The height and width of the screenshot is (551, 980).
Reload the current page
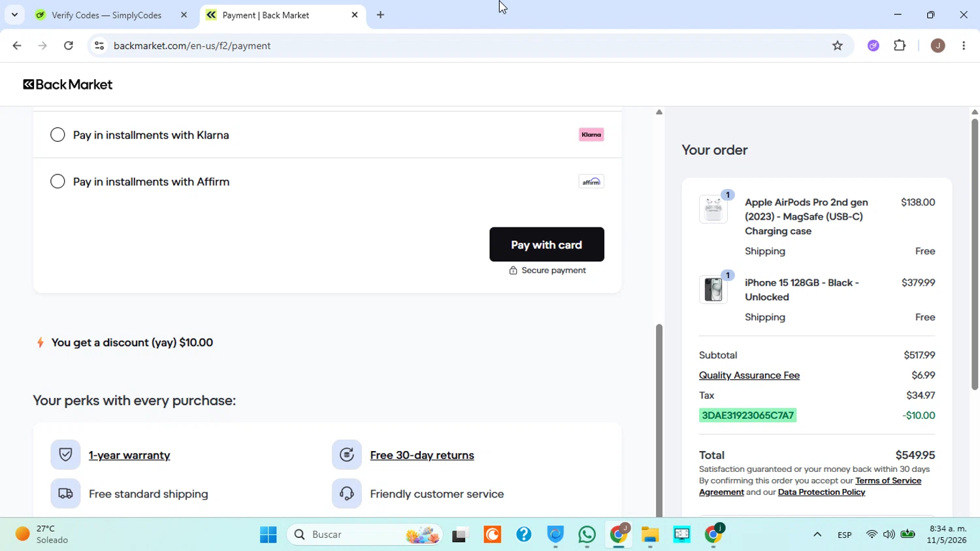click(69, 46)
